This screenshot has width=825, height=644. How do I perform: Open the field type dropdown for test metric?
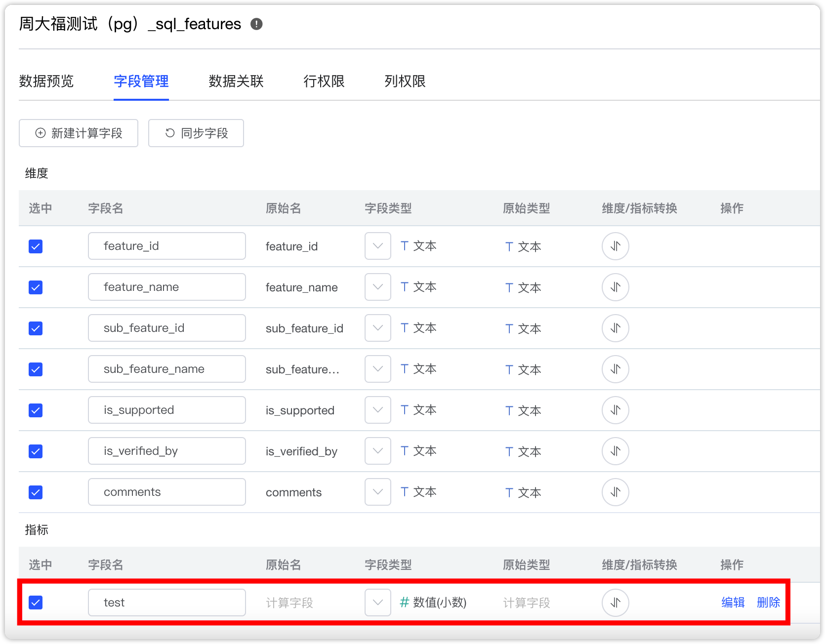pos(377,603)
